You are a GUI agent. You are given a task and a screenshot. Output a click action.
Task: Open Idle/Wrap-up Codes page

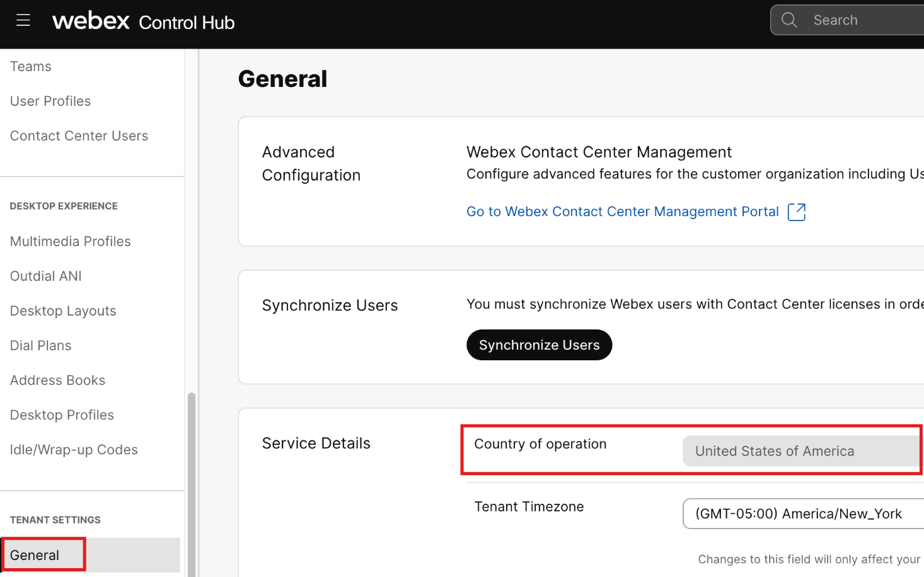74,450
